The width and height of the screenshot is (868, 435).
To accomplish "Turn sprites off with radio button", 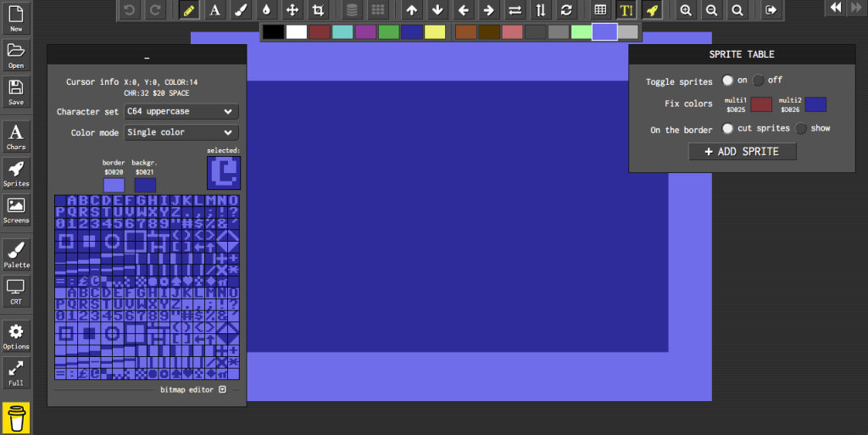I will click(758, 81).
